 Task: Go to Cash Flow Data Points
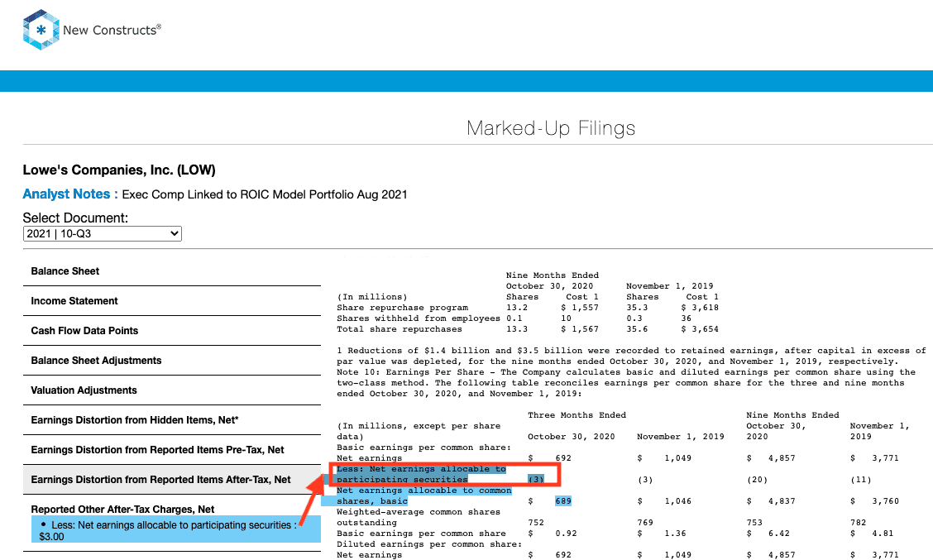(x=172, y=331)
